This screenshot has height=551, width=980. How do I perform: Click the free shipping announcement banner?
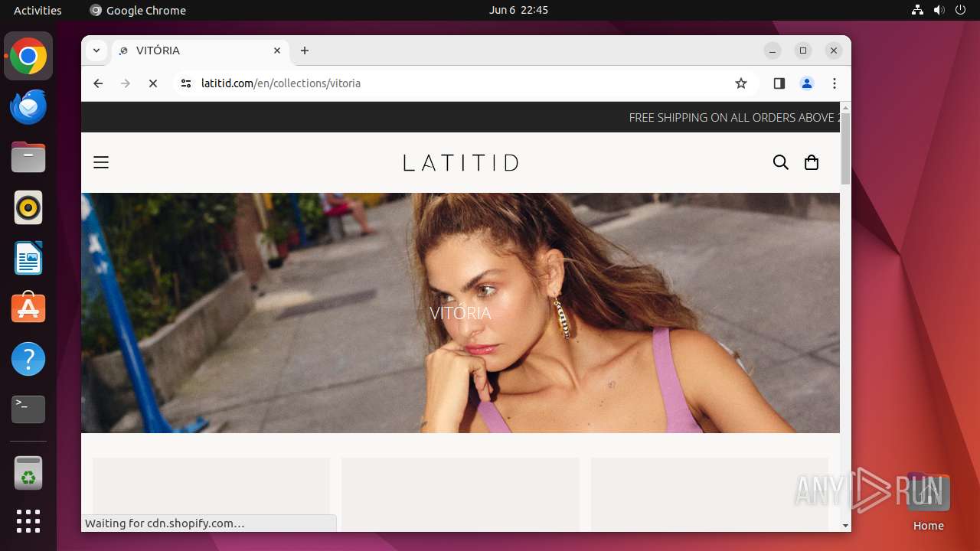[461, 117]
